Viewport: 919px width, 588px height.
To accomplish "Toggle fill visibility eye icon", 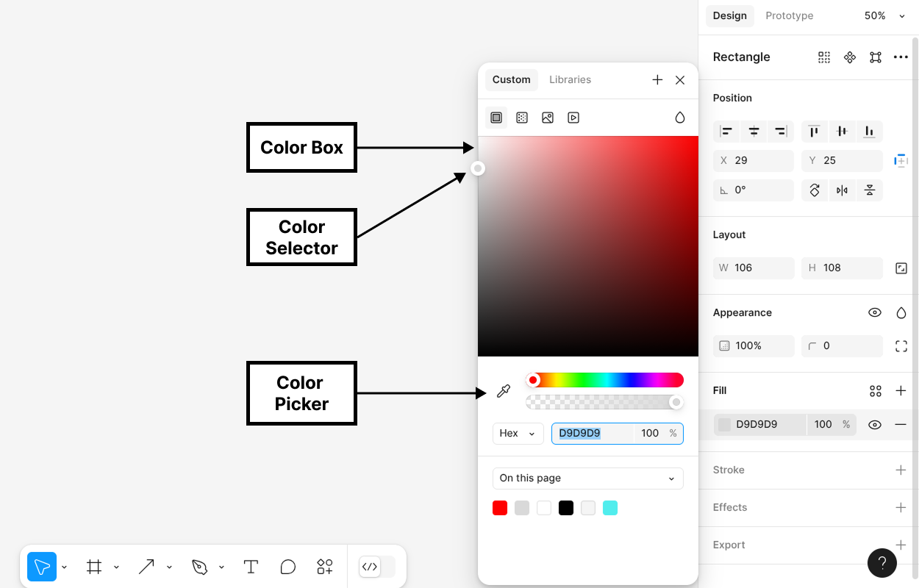I will pos(874,425).
